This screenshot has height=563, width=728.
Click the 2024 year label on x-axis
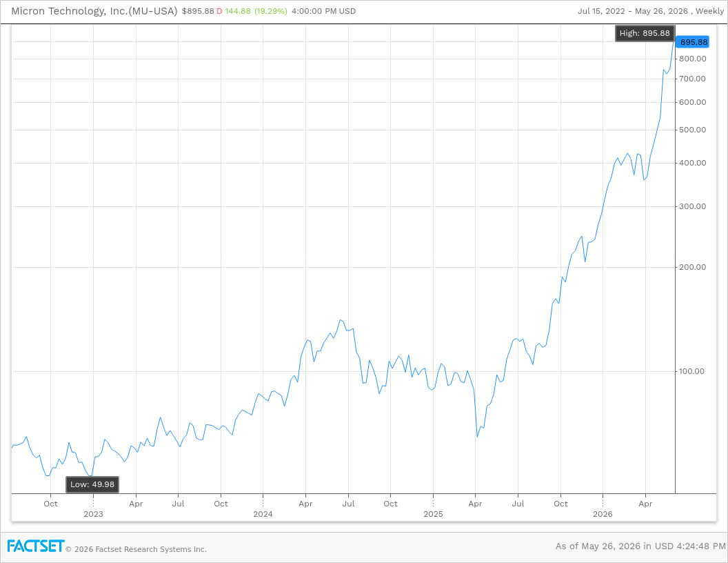(x=263, y=514)
